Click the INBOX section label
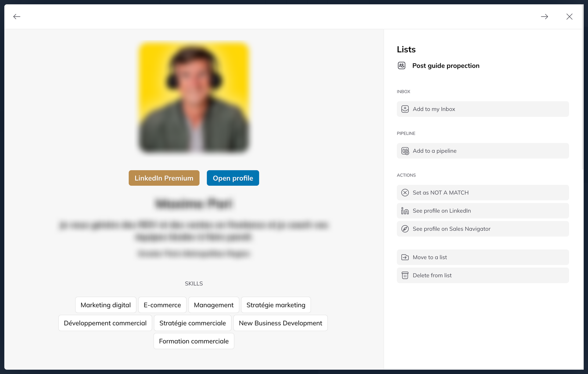 click(x=404, y=92)
